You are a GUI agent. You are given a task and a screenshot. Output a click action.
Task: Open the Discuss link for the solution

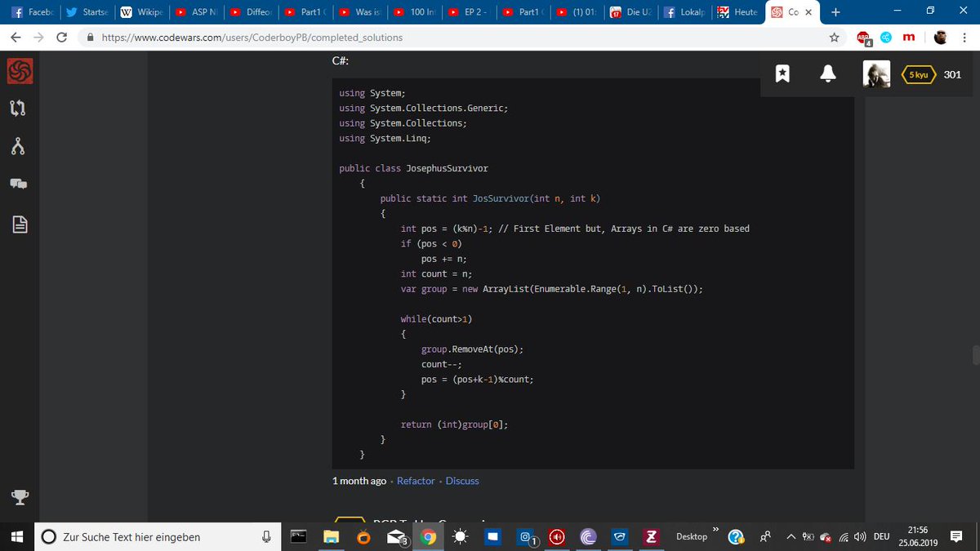tap(462, 481)
